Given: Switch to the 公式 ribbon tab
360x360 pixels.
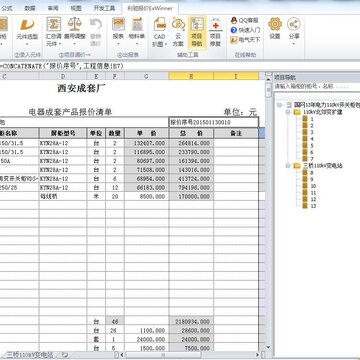Looking at the screenshot, I should coord(6,8).
